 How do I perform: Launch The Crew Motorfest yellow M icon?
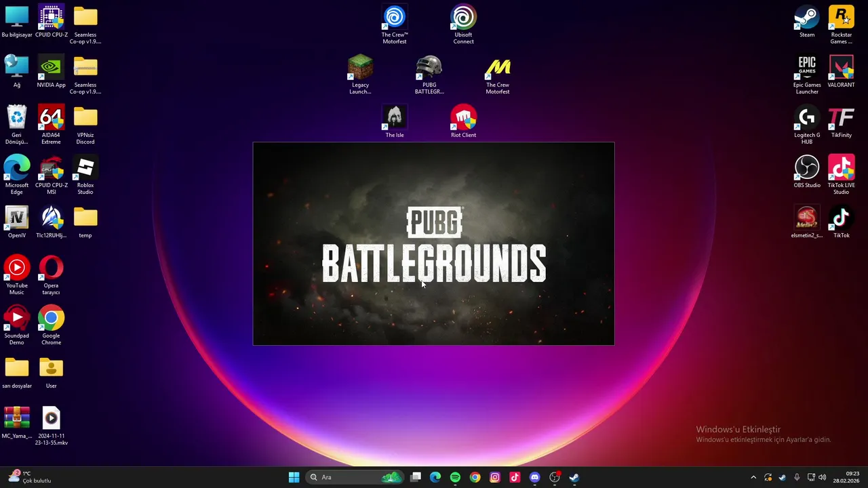498,75
